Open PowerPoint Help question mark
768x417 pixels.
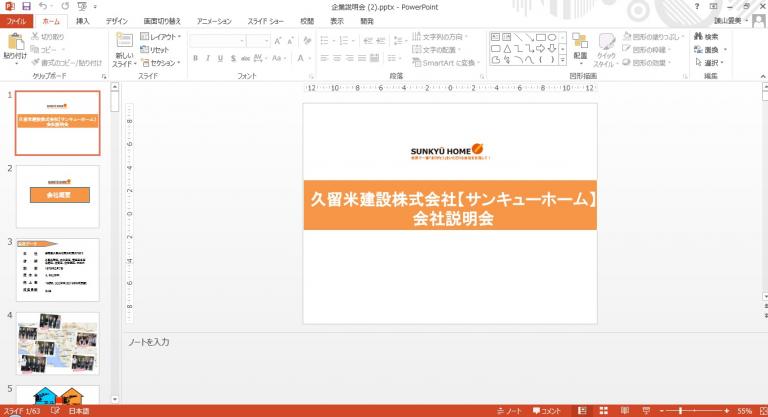[x=697, y=6]
